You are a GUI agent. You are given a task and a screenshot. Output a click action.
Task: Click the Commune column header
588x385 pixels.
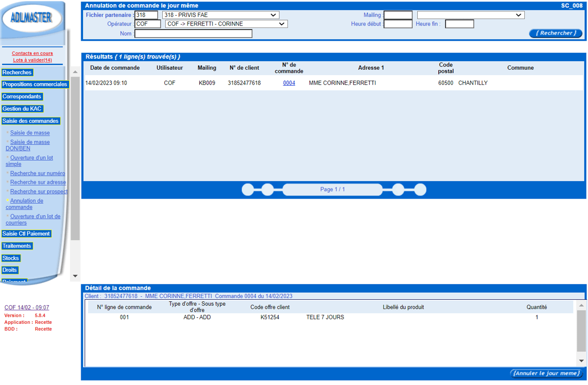[x=520, y=68]
